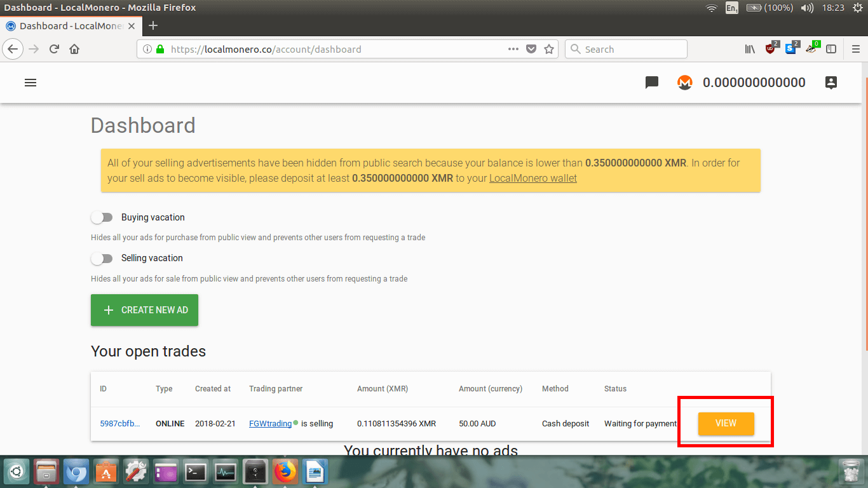Close the Dashboard - LocalMonero tab

[132, 26]
